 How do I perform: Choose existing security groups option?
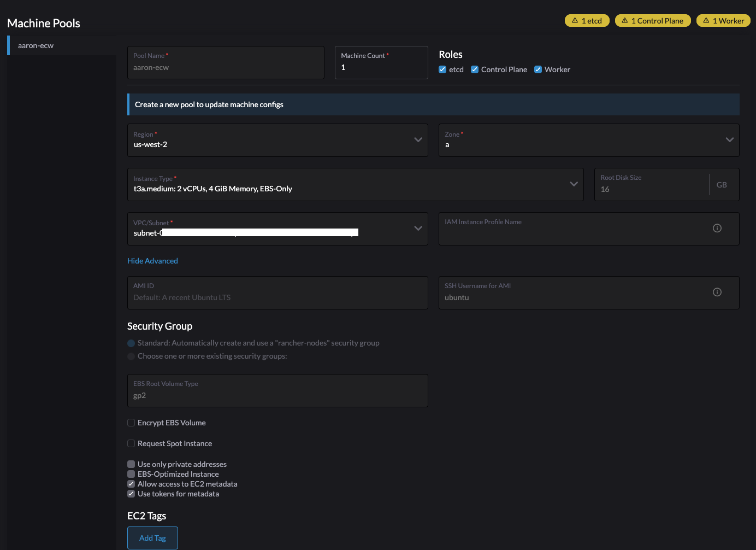tap(131, 356)
